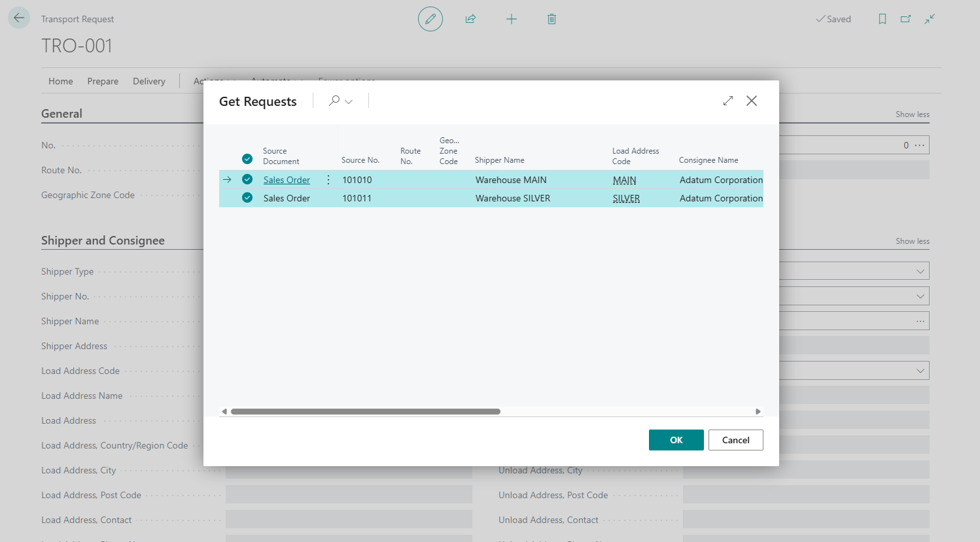This screenshot has height=542, width=980.
Task: Open the Delivery tab
Action: [x=149, y=81]
